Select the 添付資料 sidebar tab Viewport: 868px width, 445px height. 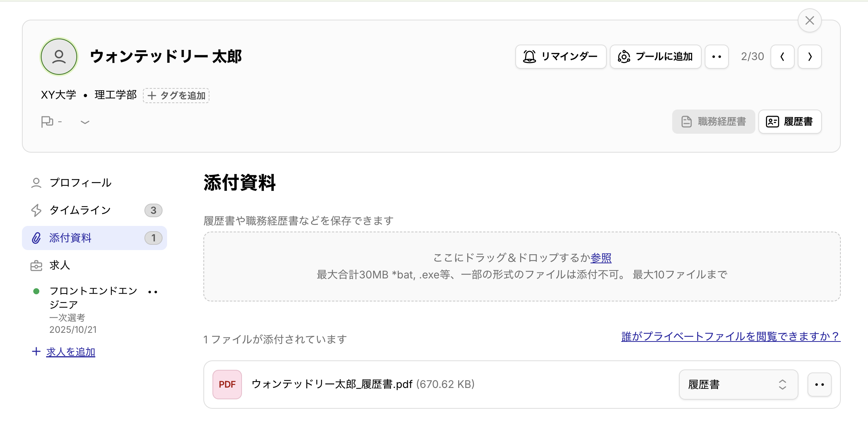click(x=70, y=238)
